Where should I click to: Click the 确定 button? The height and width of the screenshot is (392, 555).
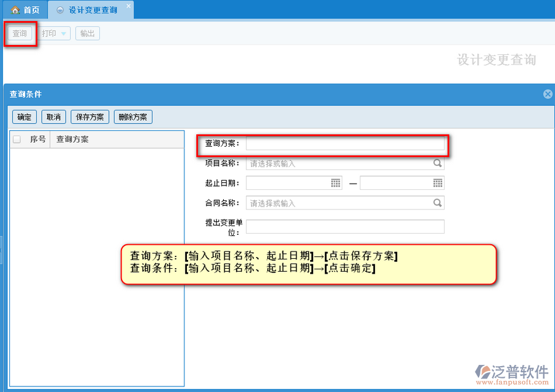(x=25, y=117)
